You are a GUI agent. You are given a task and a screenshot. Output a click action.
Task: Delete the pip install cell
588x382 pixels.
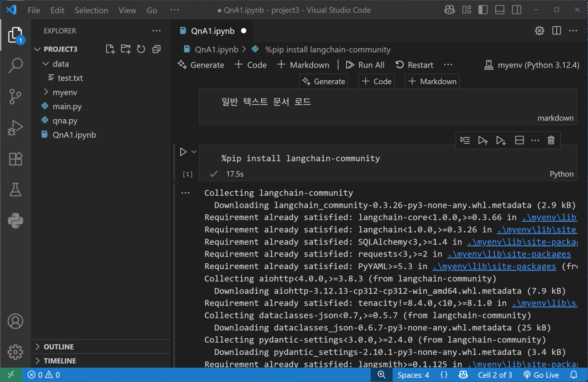[551, 140]
